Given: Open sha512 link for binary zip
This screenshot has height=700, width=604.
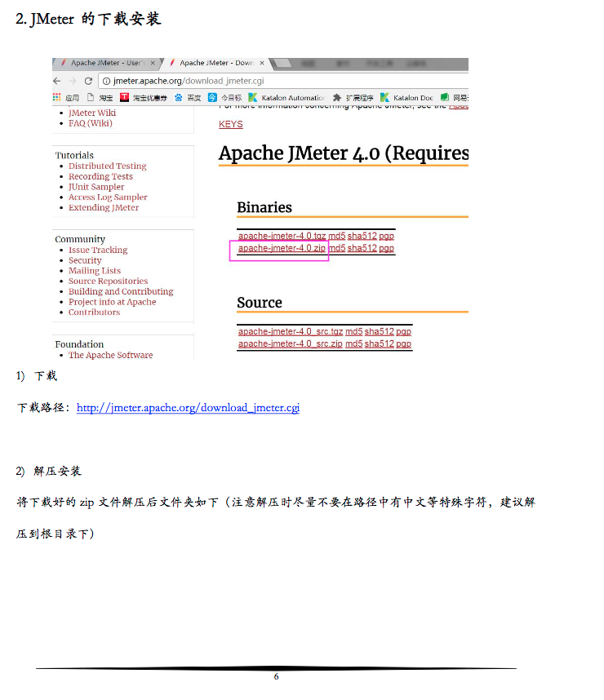Looking at the screenshot, I should (362, 248).
